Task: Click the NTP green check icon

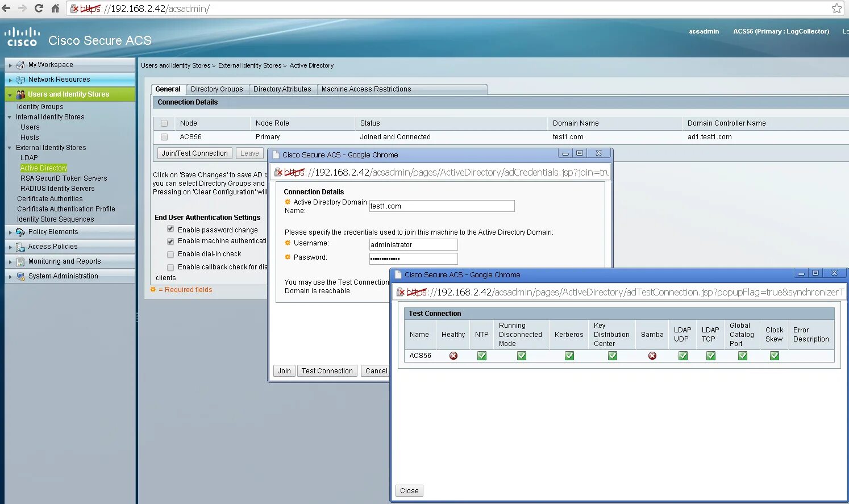Action: (482, 356)
